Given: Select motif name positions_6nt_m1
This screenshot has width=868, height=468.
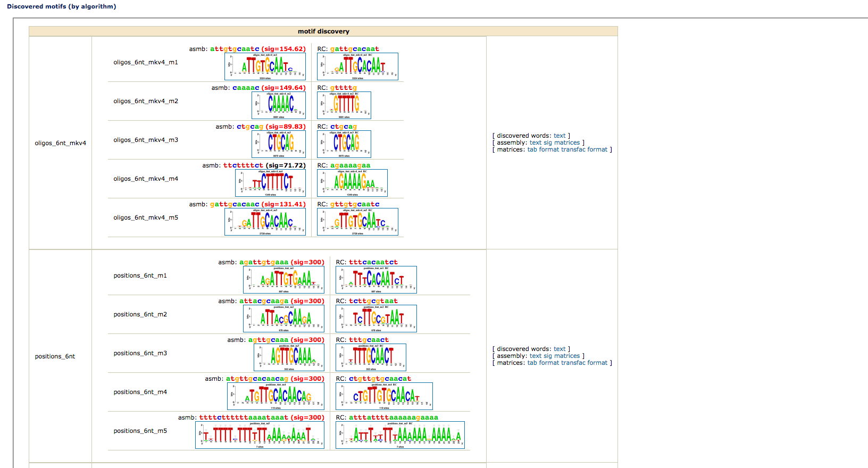Looking at the screenshot, I should pos(140,275).
